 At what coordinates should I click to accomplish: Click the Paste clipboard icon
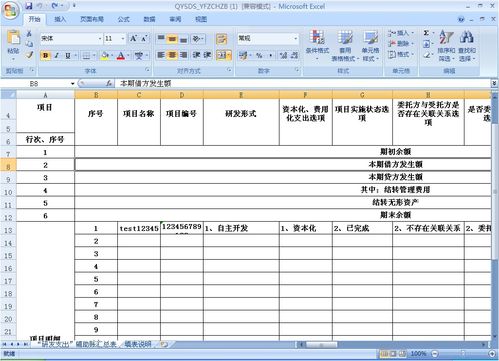(13, 37)
